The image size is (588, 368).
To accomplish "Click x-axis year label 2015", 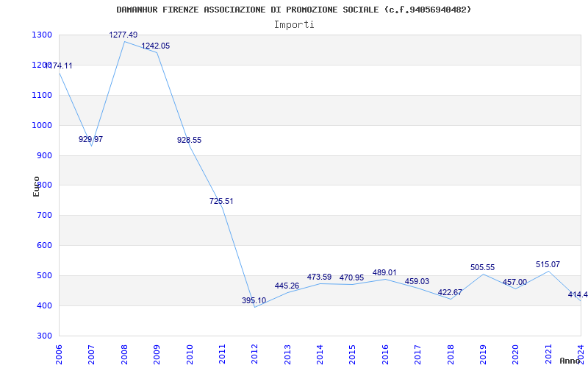I will (x=353, y=354).
